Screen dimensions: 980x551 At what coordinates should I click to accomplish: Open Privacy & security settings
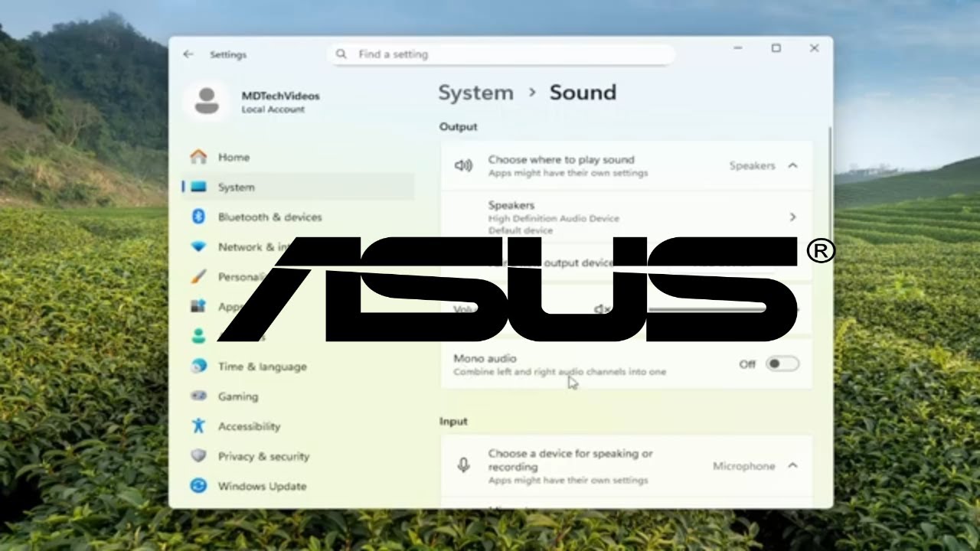(x=299, y=455)
